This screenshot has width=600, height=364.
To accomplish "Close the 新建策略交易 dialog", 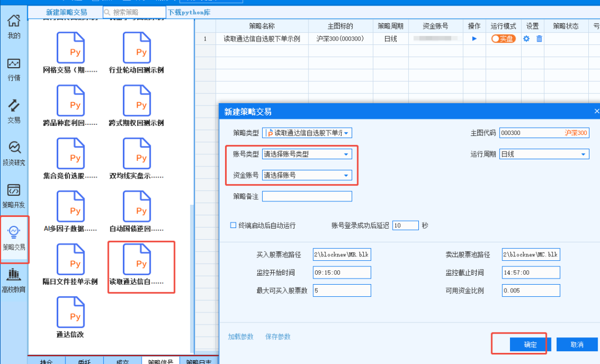I will click(596, 112).
